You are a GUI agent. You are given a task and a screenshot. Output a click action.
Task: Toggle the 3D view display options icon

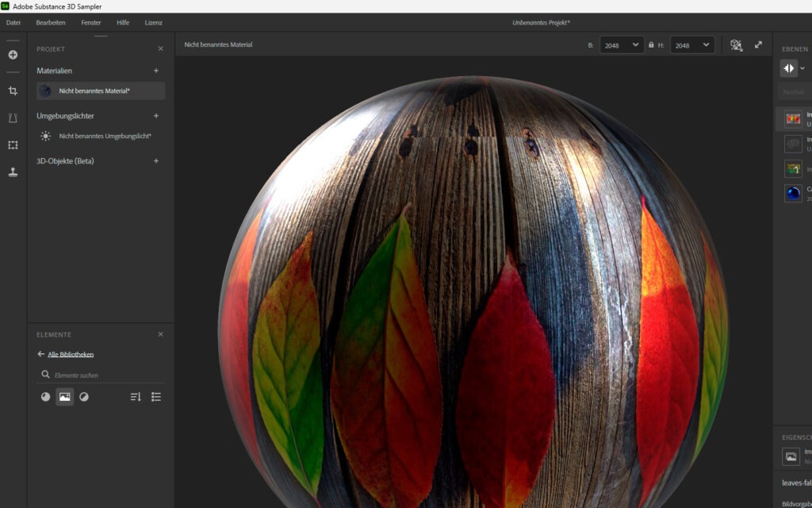click(736, 45)
